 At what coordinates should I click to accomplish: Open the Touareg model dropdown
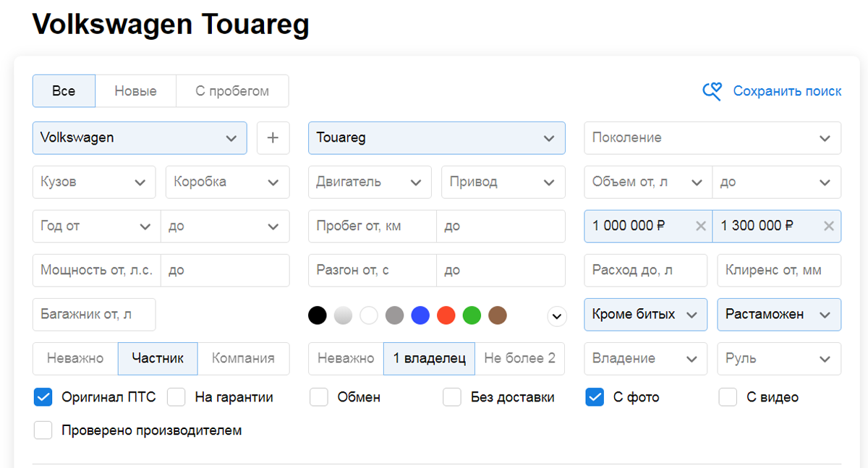point(437,137)
